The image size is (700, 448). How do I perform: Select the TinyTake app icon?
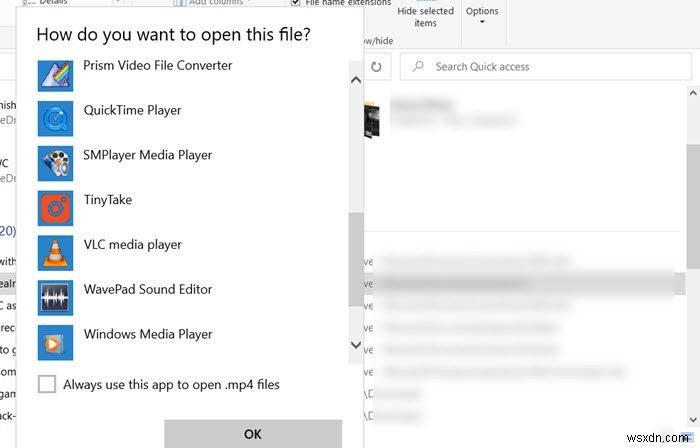point(55,208)
